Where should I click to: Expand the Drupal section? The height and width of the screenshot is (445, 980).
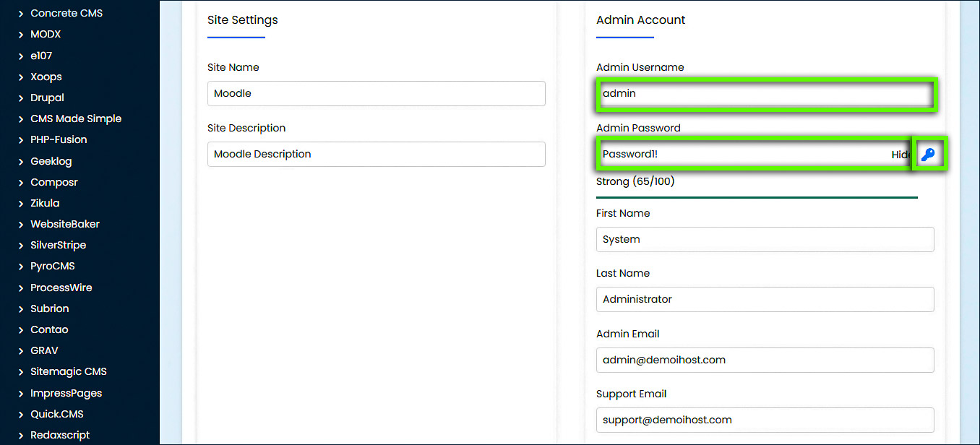click(20, 98)
